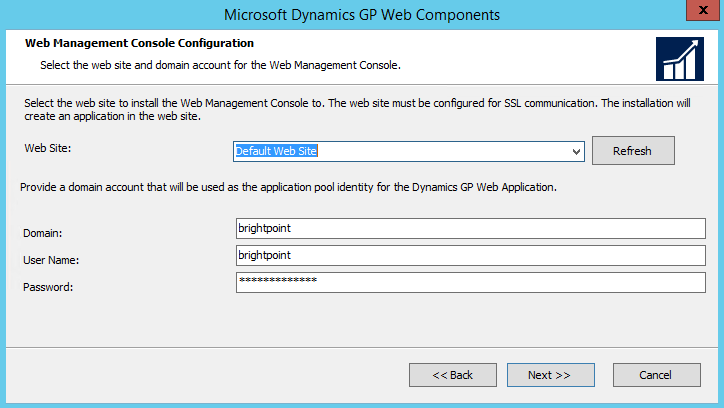Image resolution: width=724 pixels, height=408 pixels.
Task: Click the "Domain:" field label
Action: click(x=43, y=233)
